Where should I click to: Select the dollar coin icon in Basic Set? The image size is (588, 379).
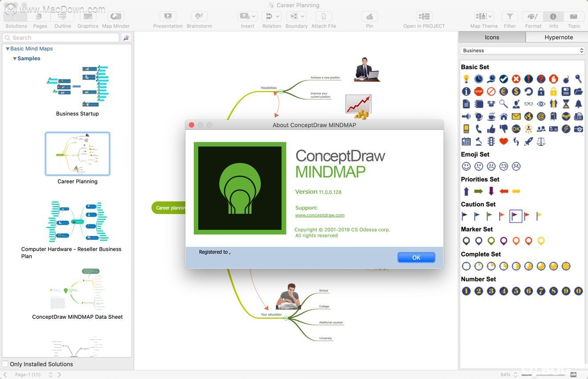(516, 91)
